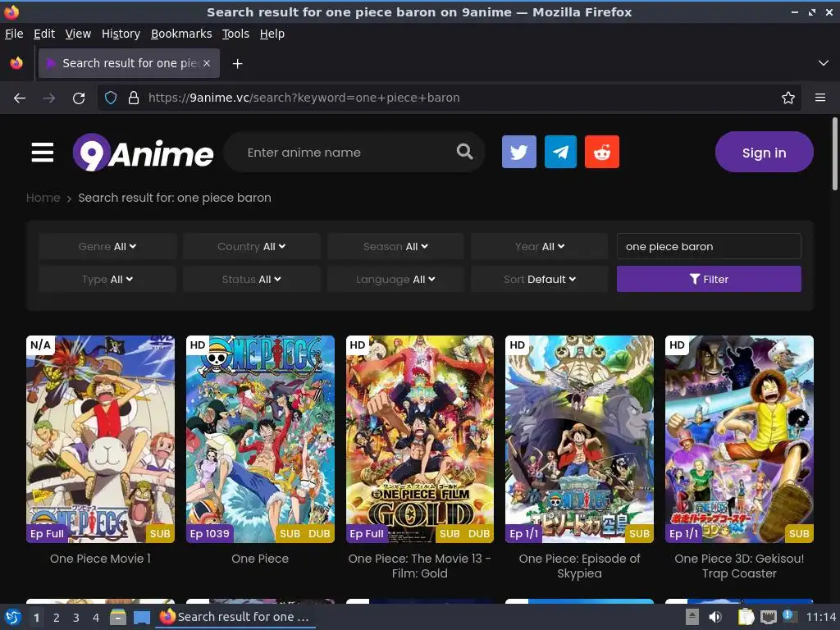Switch to workspace 2 in taskbar
This screenshot has width=840, height=630.
tap(57, 618)
